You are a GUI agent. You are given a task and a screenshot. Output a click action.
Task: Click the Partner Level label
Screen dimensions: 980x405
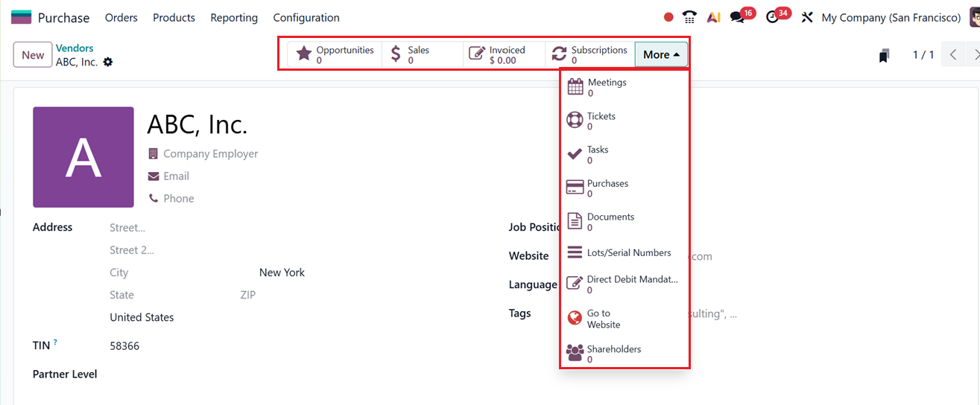[x=65, y=374]
